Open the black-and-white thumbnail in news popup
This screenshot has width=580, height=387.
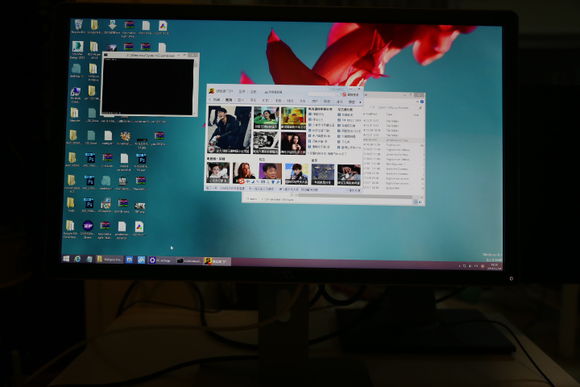point(266,142)
